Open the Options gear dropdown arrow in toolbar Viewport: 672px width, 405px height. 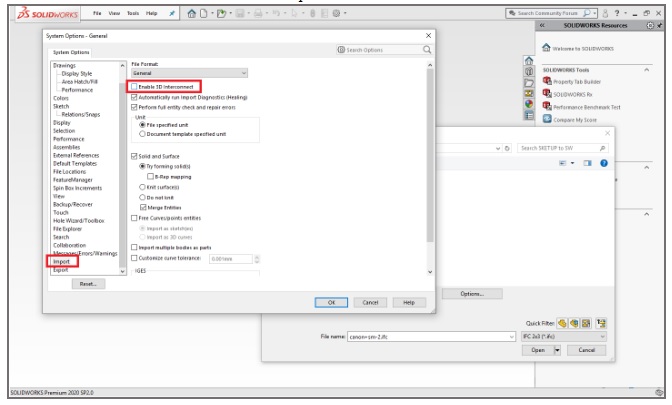tap(345, 14)
